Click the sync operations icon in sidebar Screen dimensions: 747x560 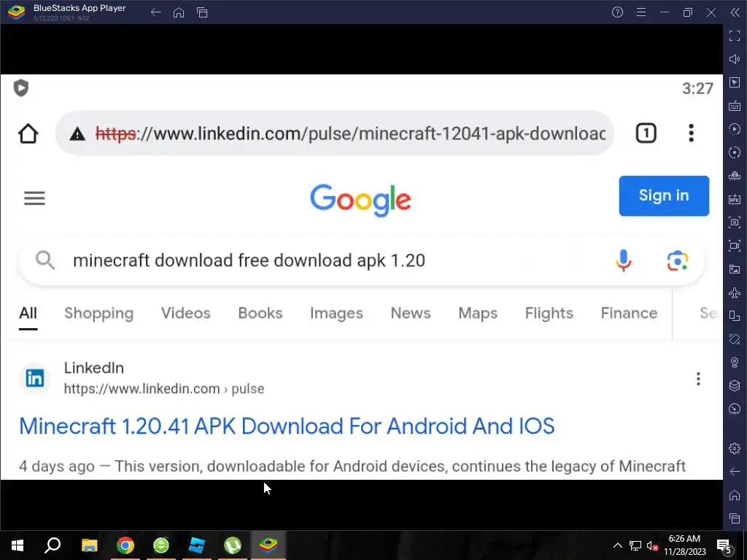coord(734,152)
